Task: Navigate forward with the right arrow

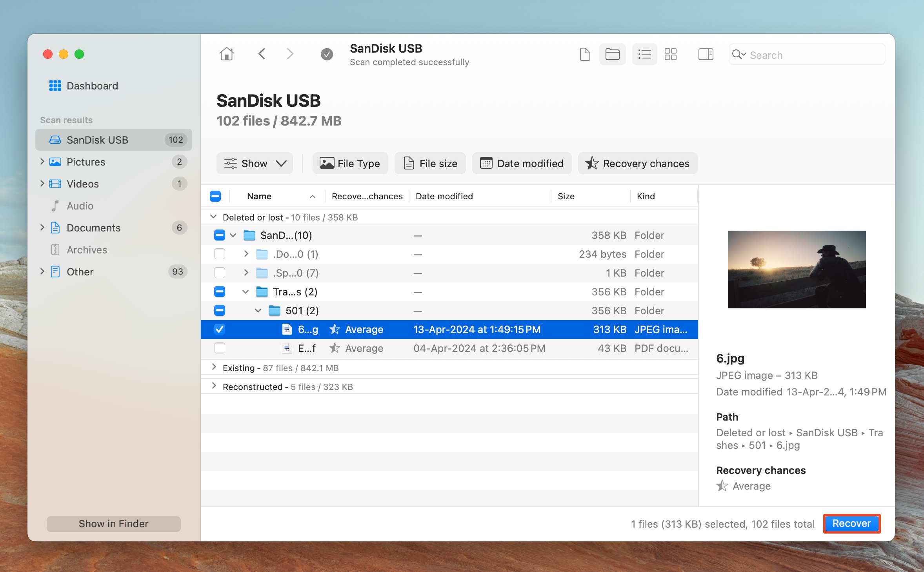Action: pyautogui.click(x=290, y=54)
